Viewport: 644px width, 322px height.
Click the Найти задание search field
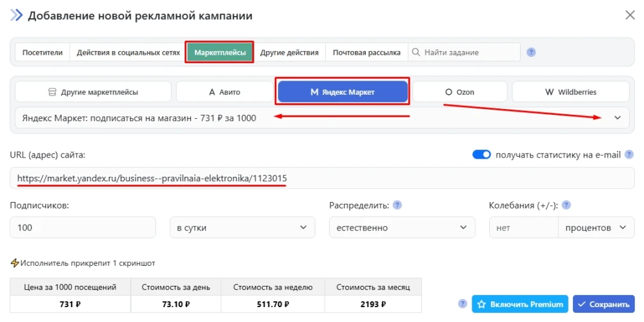point(464,52)
